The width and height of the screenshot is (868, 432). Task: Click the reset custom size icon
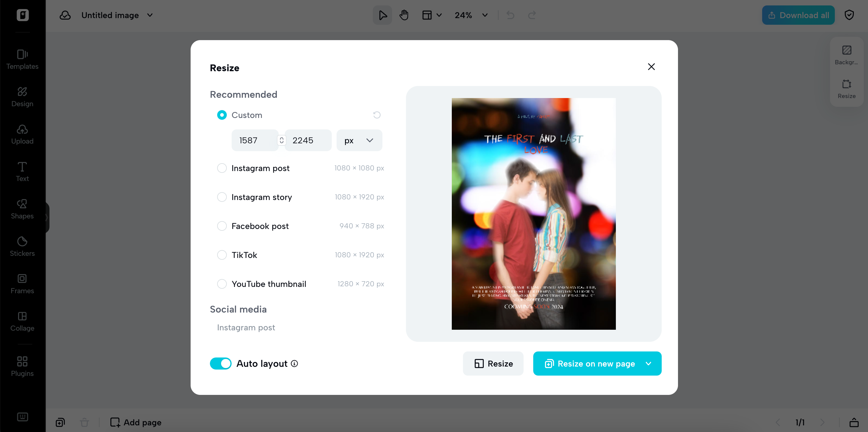pos(377,115)
